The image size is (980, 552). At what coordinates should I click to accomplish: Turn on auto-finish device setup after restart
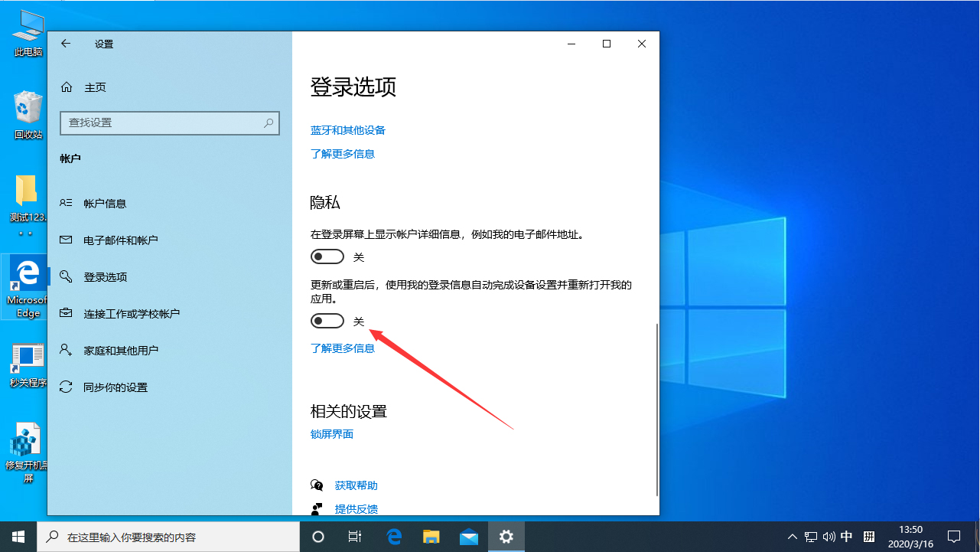pyautogui.click(x=327, y=321)
